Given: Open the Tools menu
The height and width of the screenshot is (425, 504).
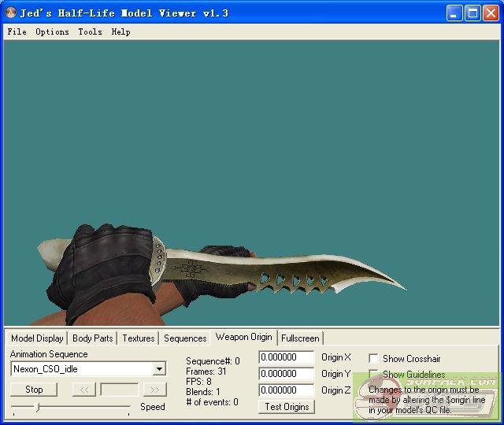Looking at the screenshot, I should [90, 32].
